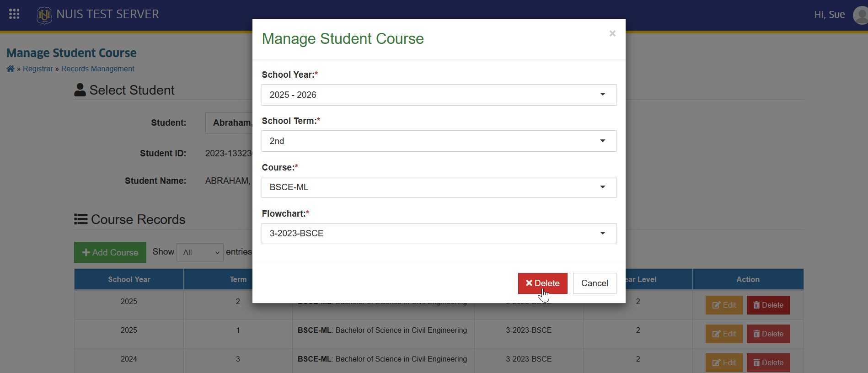
Task: Edit the 2024 term 3 course record
Action: click(724, 363)
